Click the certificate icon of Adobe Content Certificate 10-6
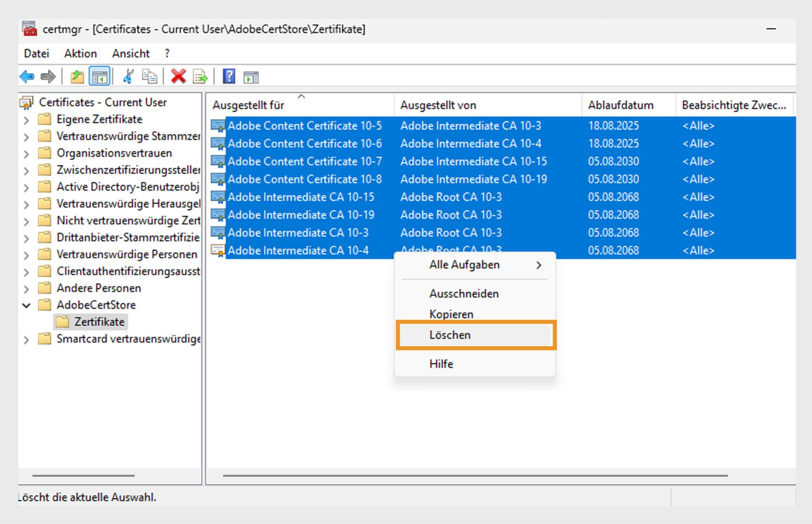Viewport: 812px width, 524px height. (x=218, y=144)
